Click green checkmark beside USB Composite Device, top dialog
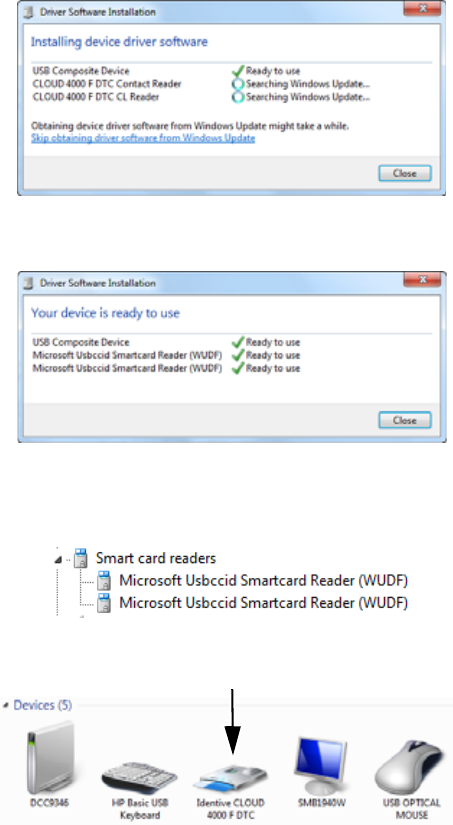 click(x=238, y=71)
